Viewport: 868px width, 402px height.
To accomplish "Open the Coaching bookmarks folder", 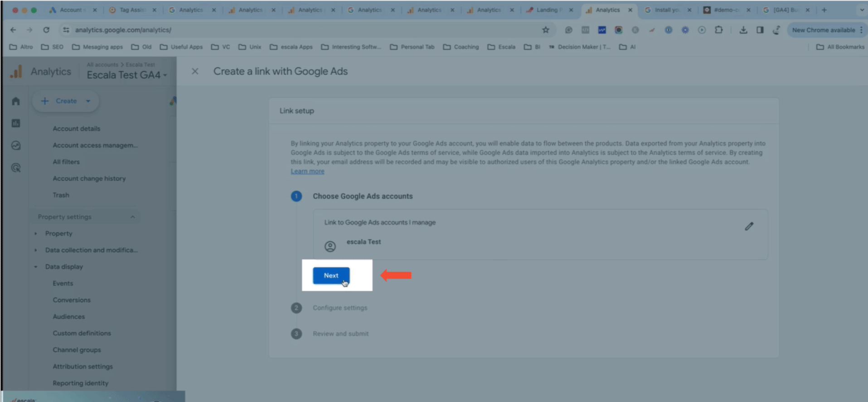I will click(x=461, y=47).
